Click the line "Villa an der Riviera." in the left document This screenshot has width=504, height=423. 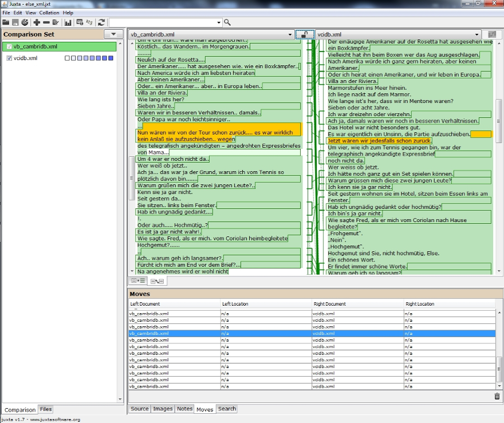(x=162, y=93)
